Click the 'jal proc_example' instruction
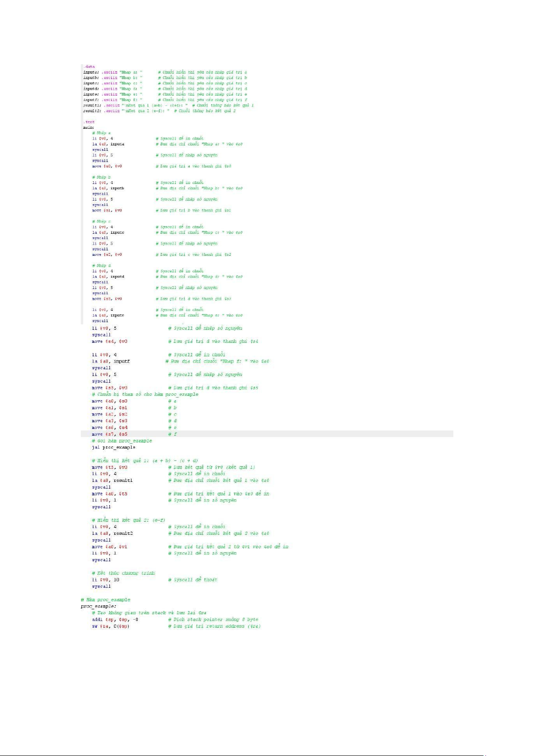Viewport: 535px width, 756px height. [x=114, y=447]
